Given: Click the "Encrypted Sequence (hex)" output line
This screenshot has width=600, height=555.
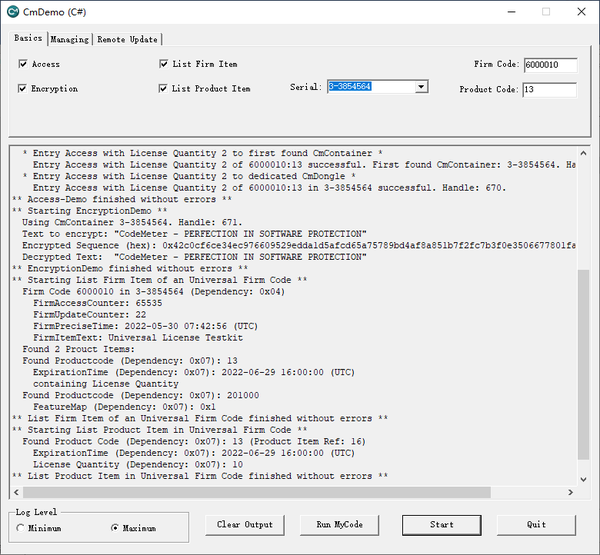Looking at the screenshot, I should [x=298, y=245].
